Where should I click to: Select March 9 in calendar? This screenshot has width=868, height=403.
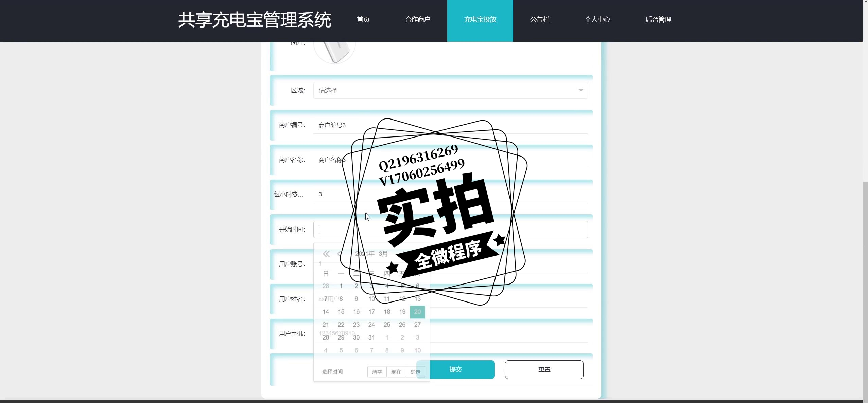[x=356, y=299]
